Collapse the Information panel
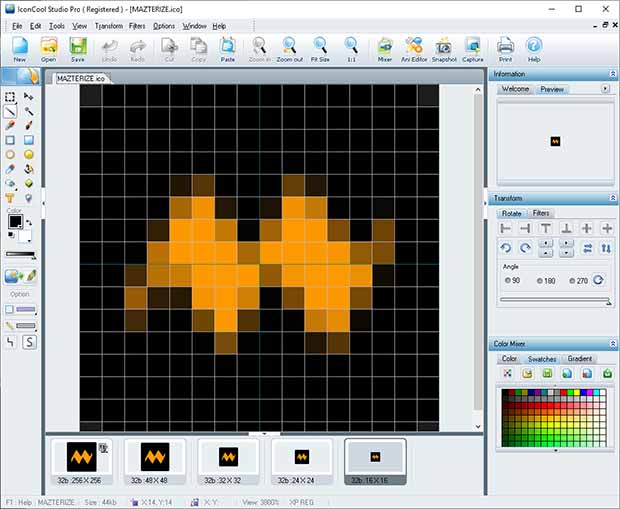Screen dimensions: 620x509 click(x=612, y=74)
